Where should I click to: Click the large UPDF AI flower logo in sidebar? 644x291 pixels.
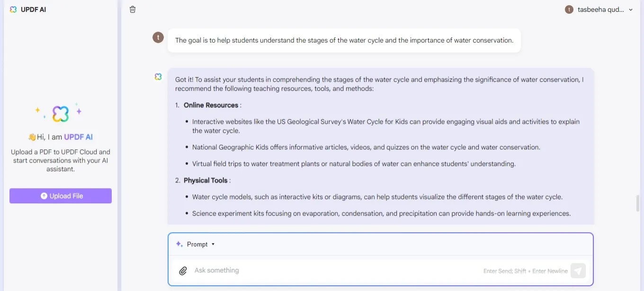pos(61,114)
